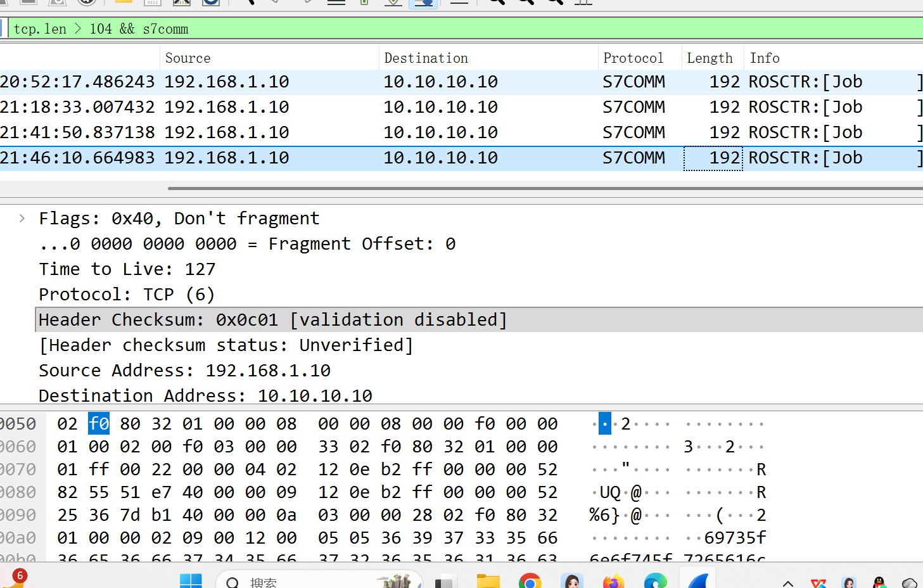Select the packet at 20:52:17.486243
This screenshot has width=923, height=588.
click(x=461, y=82)
